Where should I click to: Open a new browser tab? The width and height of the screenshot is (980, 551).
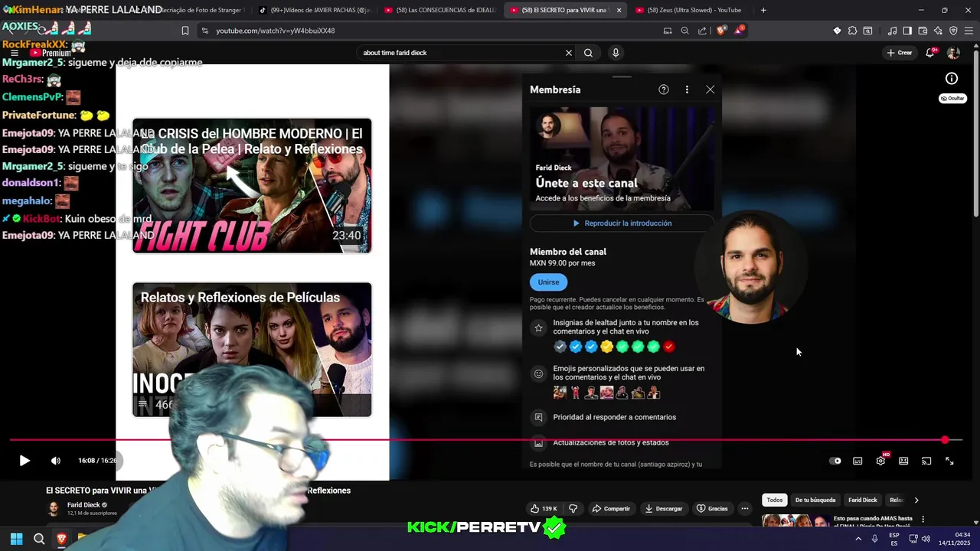(763, 10)
